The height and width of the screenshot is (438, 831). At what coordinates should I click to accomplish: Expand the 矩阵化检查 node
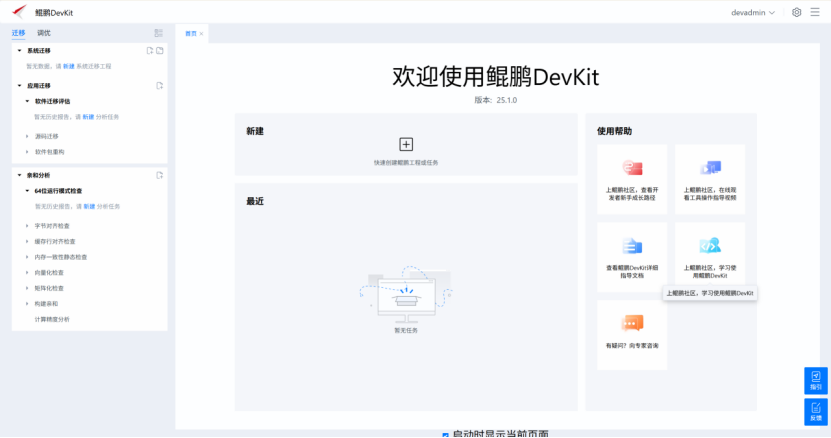click(x=28, y=288)
